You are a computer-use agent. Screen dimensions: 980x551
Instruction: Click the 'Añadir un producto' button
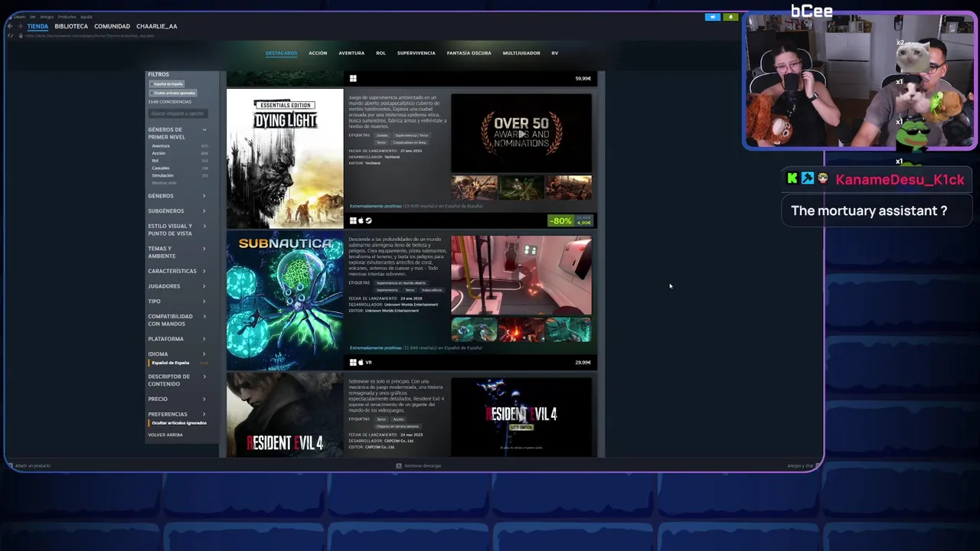pyautogui.click(x=32, y=465)
